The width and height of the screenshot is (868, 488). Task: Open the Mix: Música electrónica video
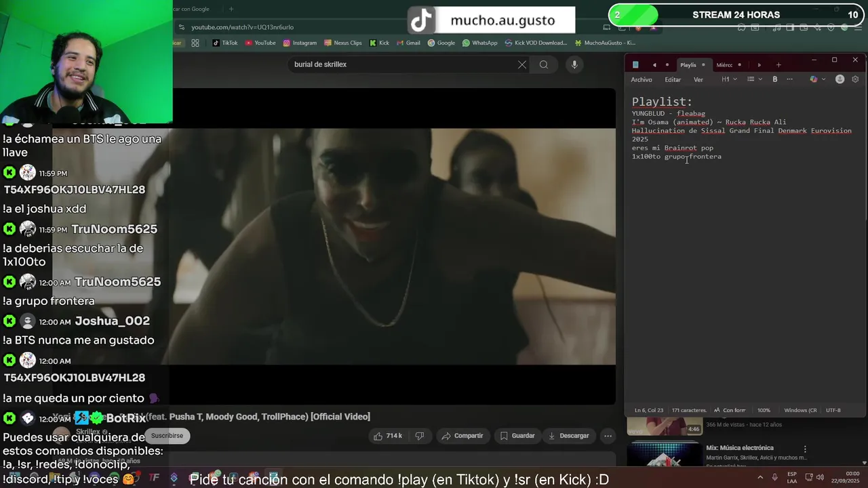point(739,448)
